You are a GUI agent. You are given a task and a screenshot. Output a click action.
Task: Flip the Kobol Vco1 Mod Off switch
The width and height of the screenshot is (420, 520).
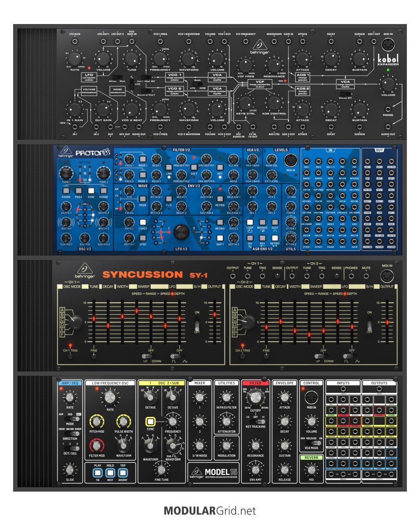tap(146, 77)
